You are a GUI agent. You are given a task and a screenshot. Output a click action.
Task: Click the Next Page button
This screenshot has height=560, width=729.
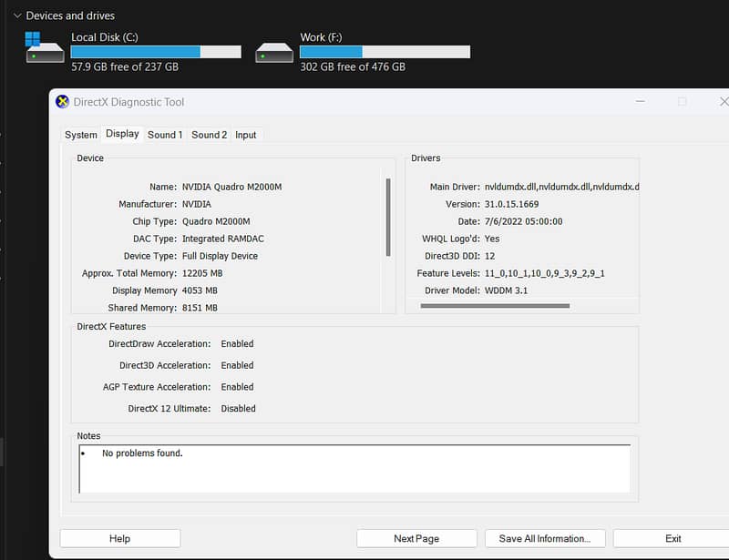coord(416,538)
